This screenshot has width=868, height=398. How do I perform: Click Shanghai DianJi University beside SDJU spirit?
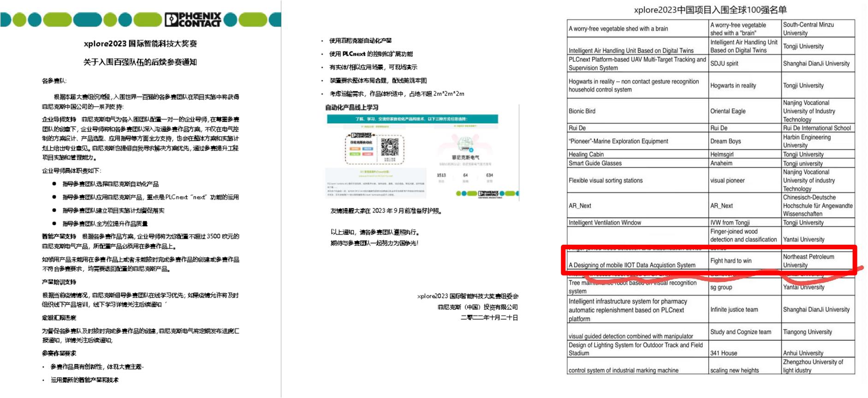click(818, 64)
